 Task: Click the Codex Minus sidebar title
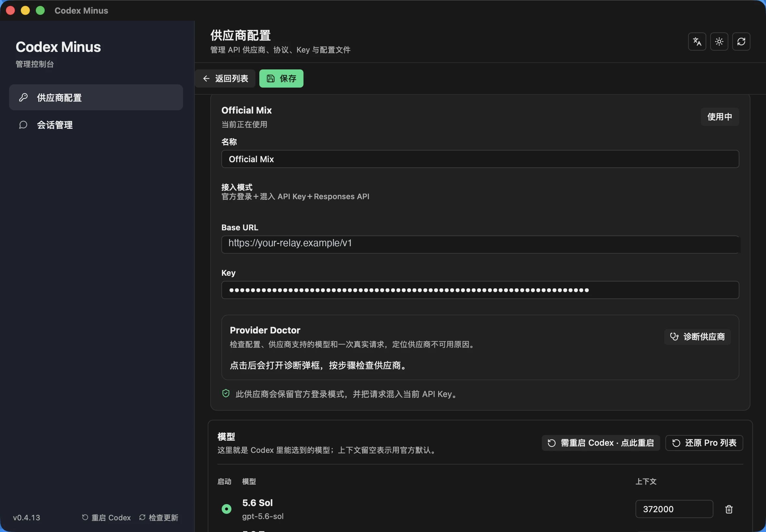pyautogui.click(x=58, y=47)
